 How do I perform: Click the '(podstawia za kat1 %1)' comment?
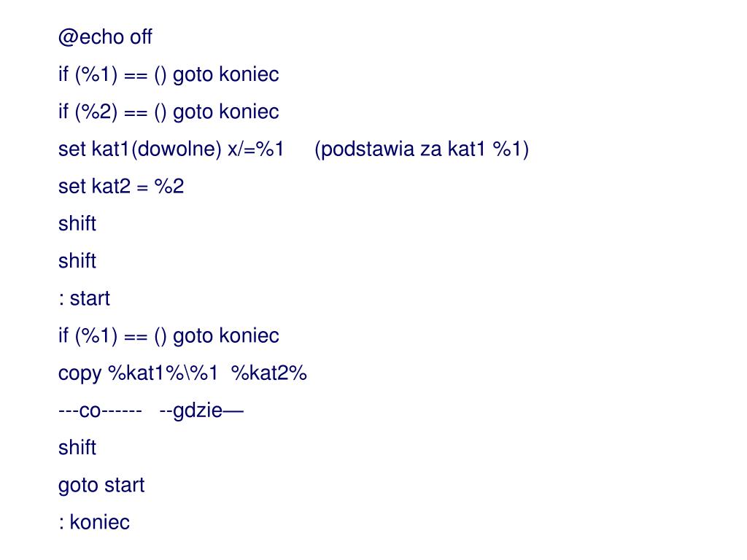tap(422, 149)
